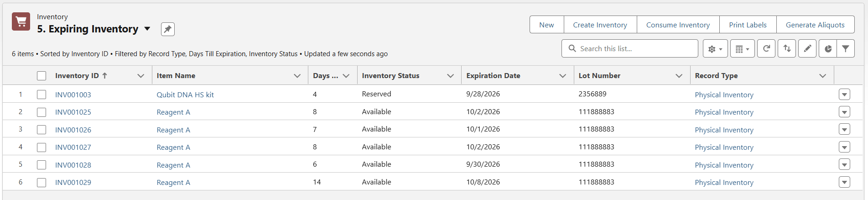Open Inventory ID column menu chevron
The height and width of the screenshot is (200, 868).
click(x=141, y=76)
